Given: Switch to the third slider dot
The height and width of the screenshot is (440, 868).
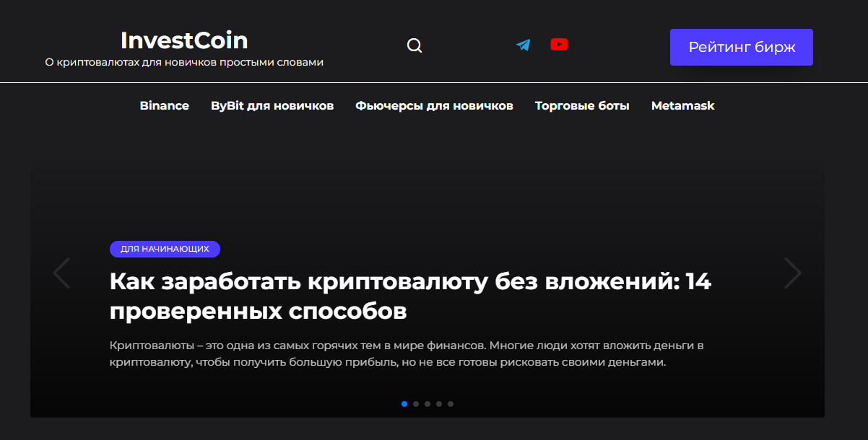Looking at the screenshot, I should (x=428, y=404).
